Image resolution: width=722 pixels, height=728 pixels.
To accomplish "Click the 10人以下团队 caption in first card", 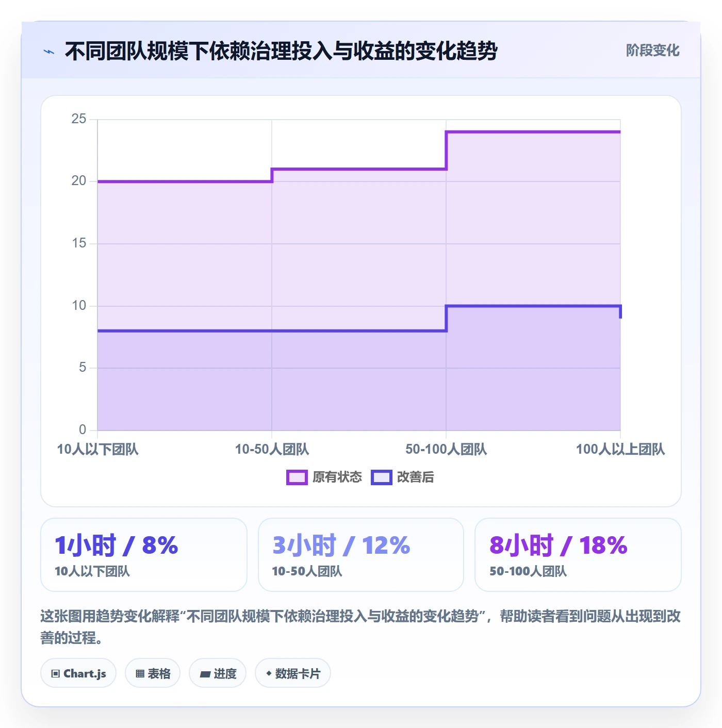I will [x=92, y=571].
